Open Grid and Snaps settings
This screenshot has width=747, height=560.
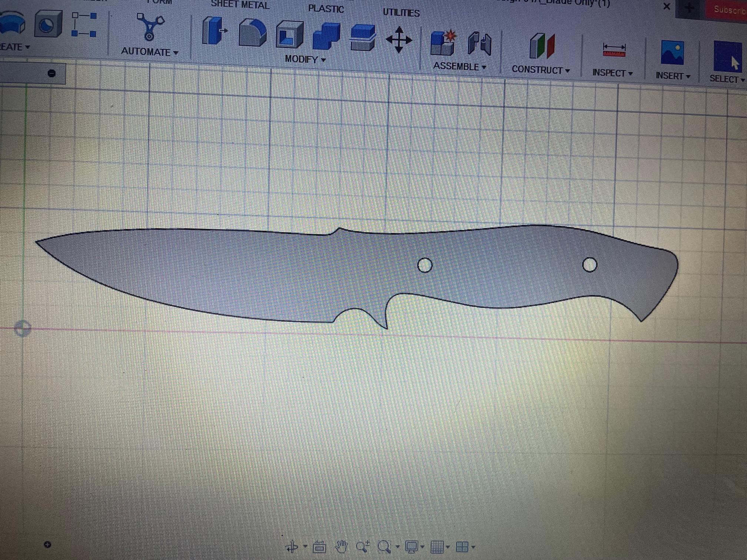coord(439,546)
